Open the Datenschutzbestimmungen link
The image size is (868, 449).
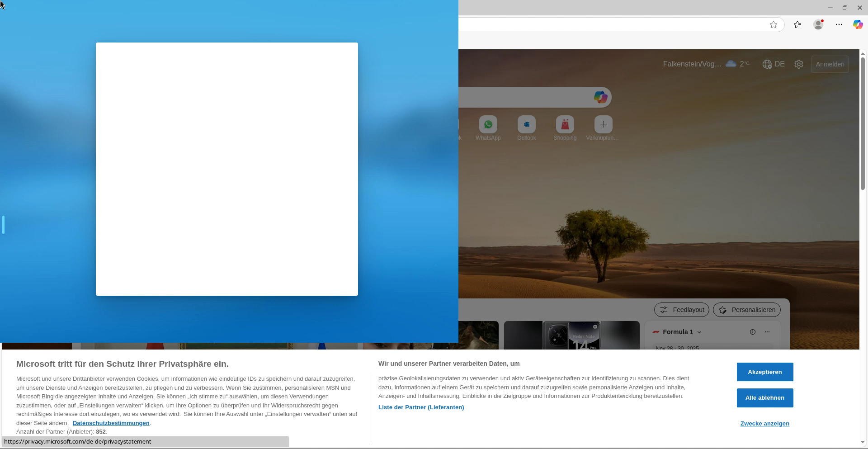tap(111, 423)
